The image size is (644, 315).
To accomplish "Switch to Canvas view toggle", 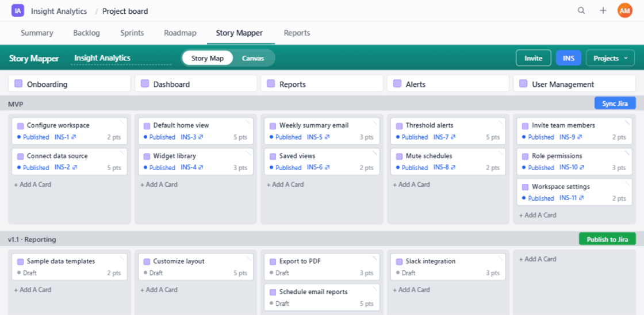I will tap(253, 58).
